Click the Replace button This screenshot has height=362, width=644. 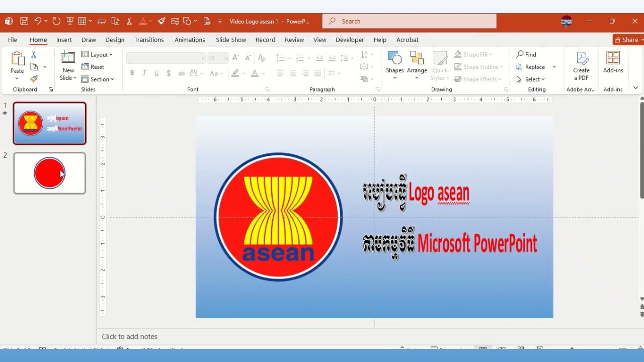click(530, 67)
